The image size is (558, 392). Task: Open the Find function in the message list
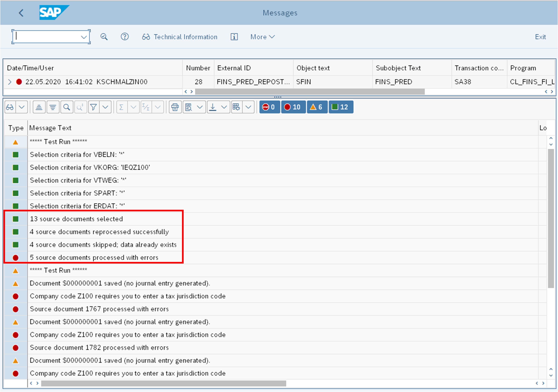click(67, 107)
